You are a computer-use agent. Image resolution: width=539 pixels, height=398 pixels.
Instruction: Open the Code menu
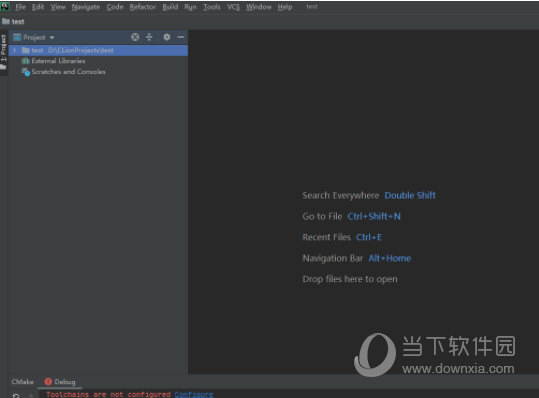pyautogui.click(x=115, y=7)
